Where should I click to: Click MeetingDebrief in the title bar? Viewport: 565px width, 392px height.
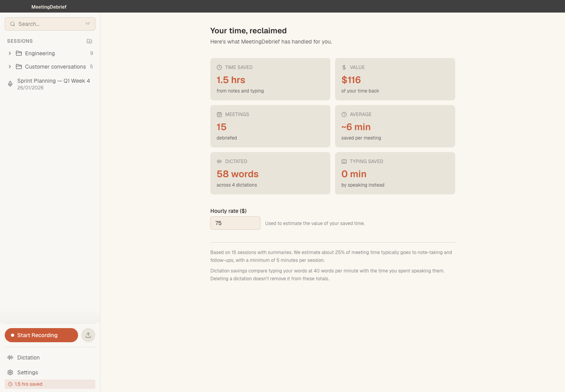click(x=49, y=7)
